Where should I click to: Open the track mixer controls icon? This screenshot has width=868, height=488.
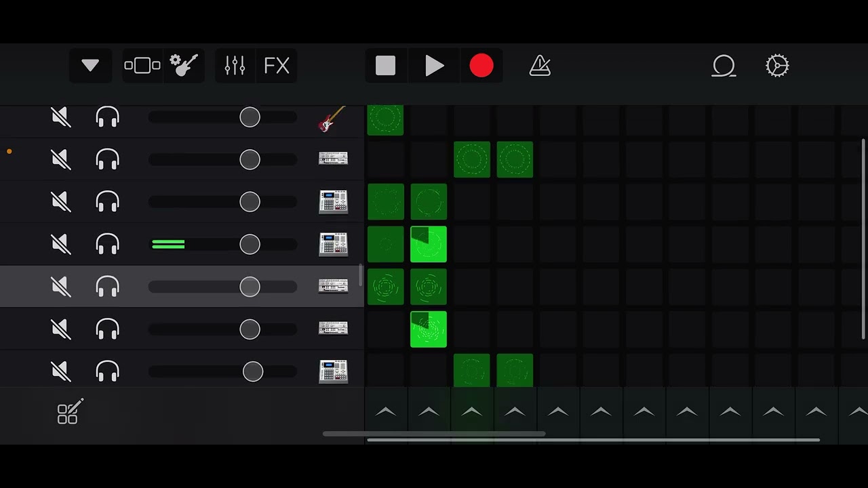(235, 66)
